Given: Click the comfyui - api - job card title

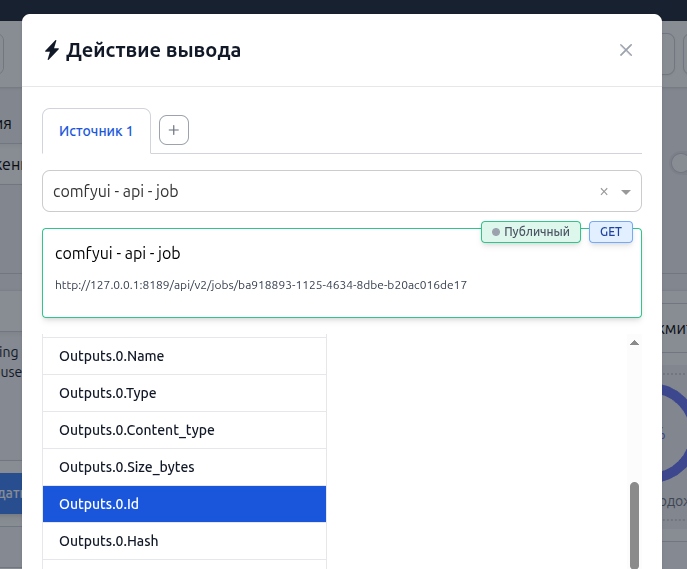Looking at the screenshot, I should 117,254.
